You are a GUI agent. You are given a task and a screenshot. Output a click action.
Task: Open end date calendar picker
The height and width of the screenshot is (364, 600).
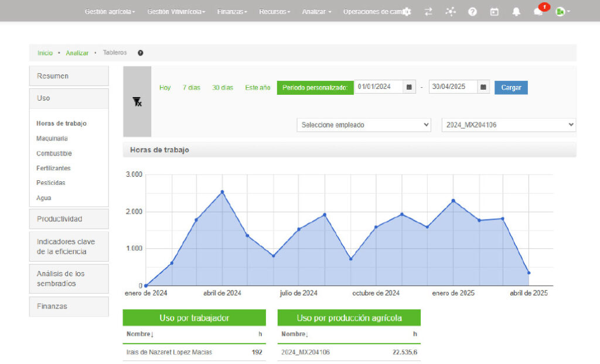pyautogui.click(x=483, y=87)
